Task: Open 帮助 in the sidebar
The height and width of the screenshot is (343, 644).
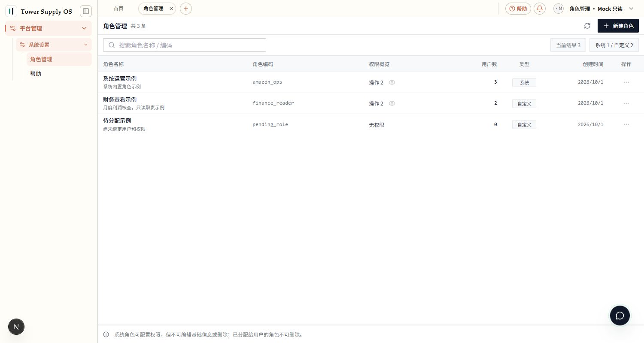Action: [59, 74]
